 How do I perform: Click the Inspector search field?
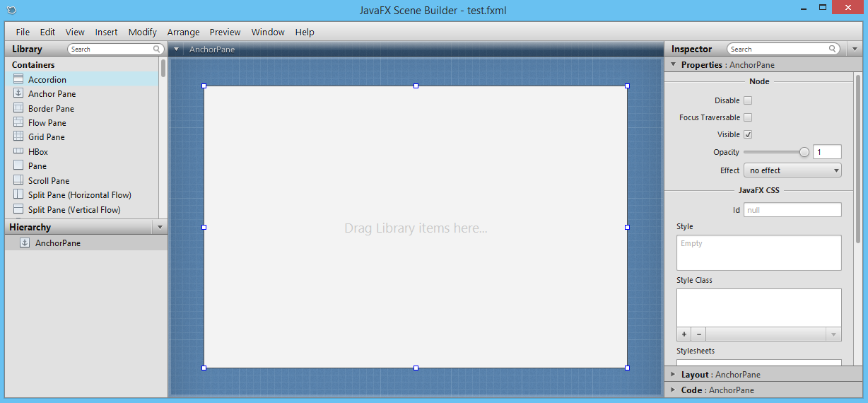[785, 49]
